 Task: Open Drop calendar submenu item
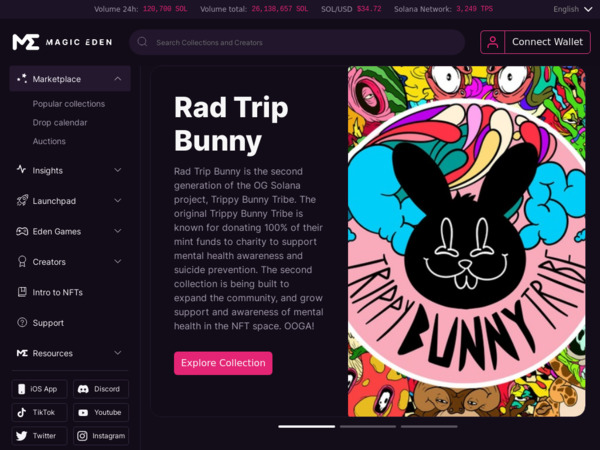pos(60,122)
